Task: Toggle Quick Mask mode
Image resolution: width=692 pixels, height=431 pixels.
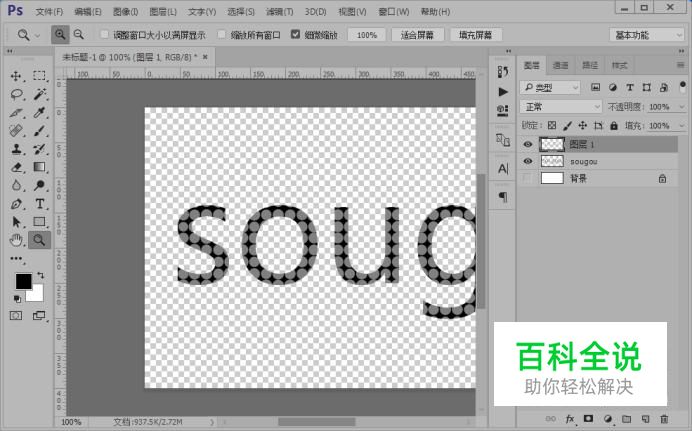Action: [16, 315]
